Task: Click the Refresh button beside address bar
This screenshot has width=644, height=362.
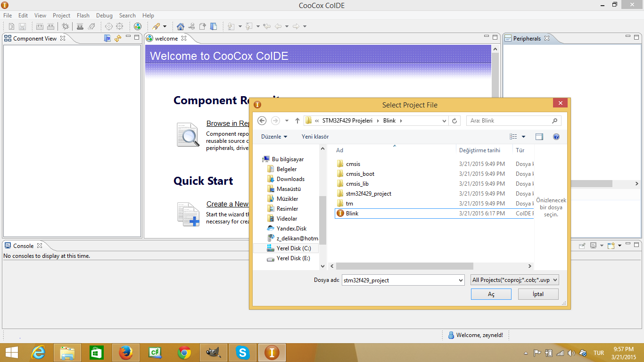Action: (x=454, y=121)
